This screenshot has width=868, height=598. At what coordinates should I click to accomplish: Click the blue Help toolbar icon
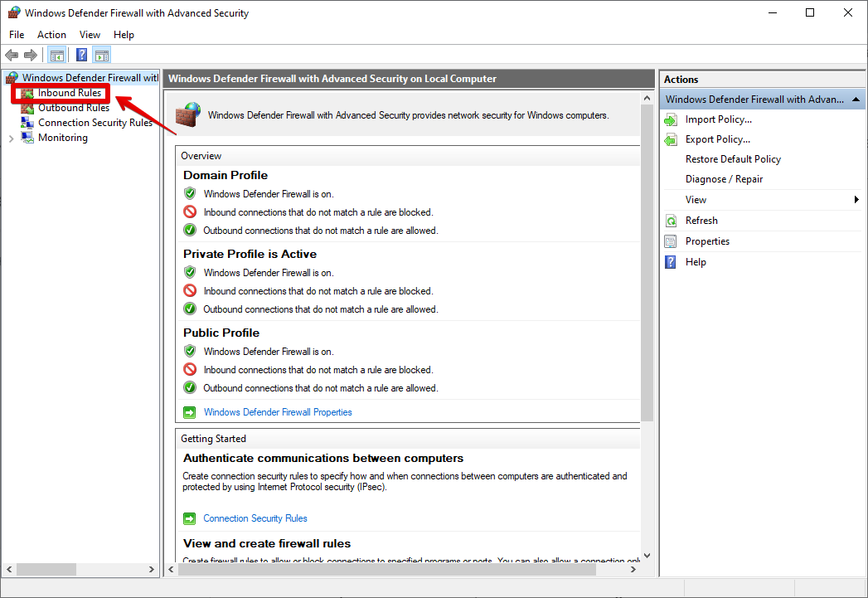[81, 56]
